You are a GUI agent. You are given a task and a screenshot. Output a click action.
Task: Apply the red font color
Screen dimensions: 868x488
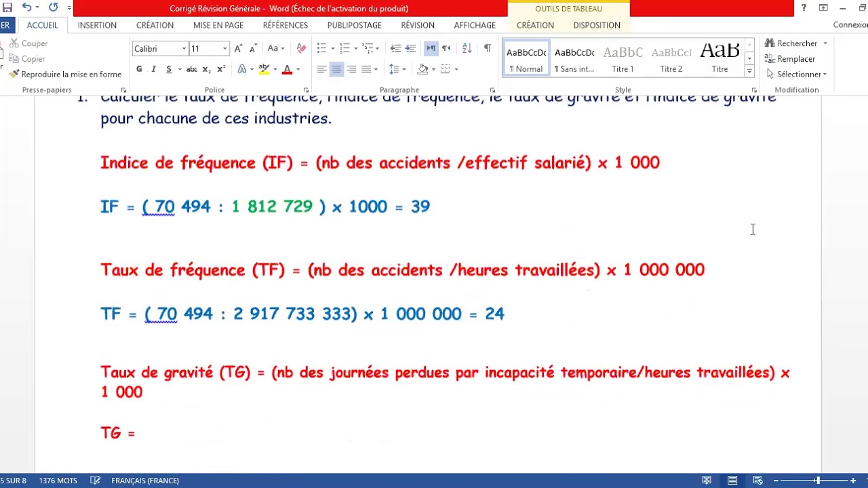(287, 69)
